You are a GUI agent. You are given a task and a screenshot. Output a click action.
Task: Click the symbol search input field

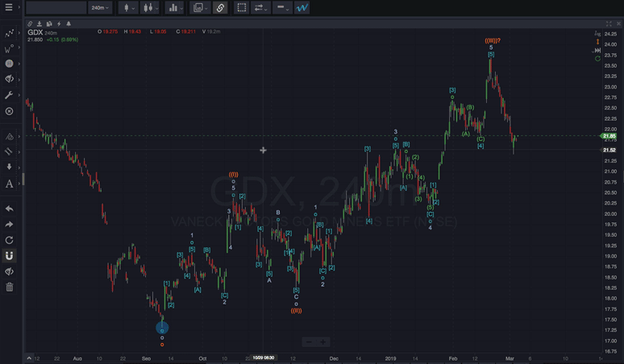pyautogui.click(x=56, y=7)
